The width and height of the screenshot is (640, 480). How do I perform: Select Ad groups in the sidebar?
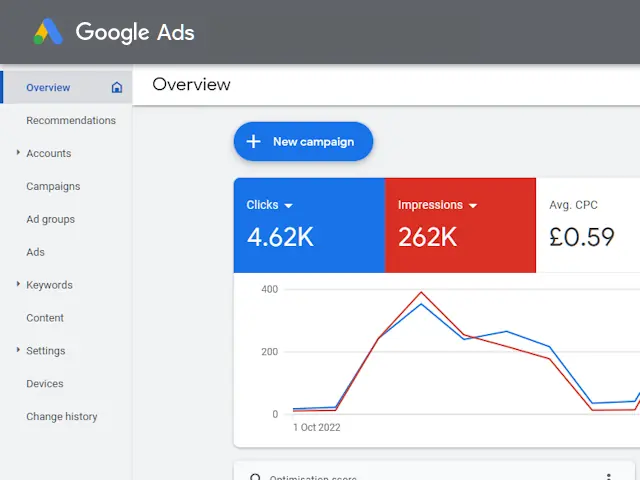point(50,220)
